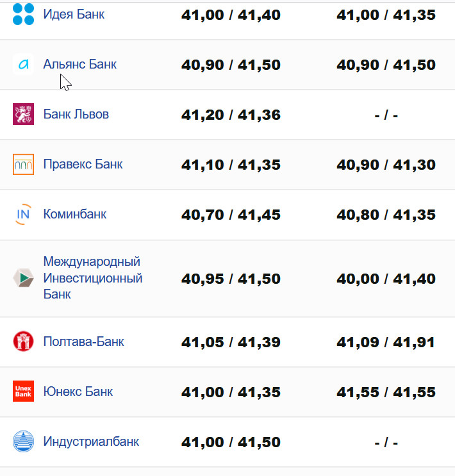The height and width of the screenshot is (476, 455).
Task: Click the Индустриалбанк blue round logo
Action: (x=23, y=441)
